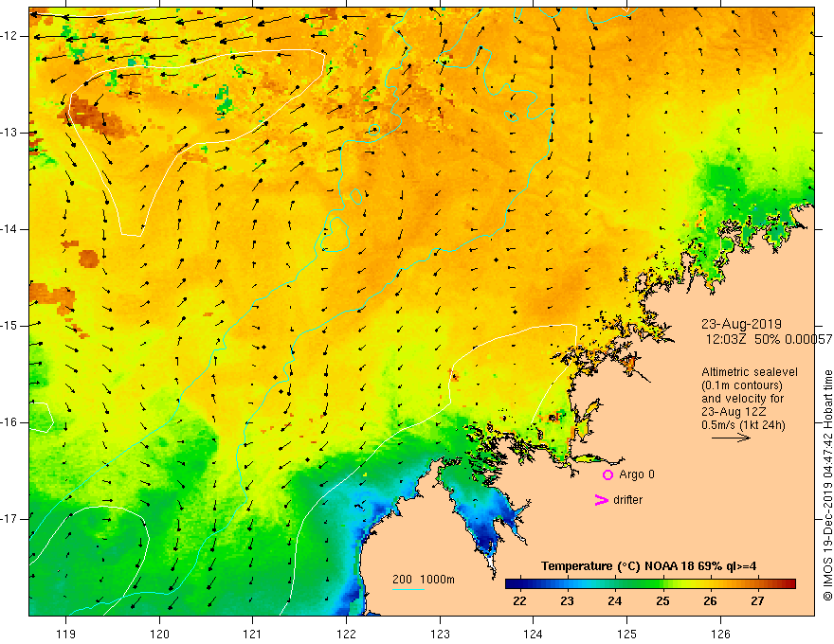Click the '0.5m/s (1kt 24h)' label
Image resolution: width=834 pixels, height=644 pixels.
(743, 425)
